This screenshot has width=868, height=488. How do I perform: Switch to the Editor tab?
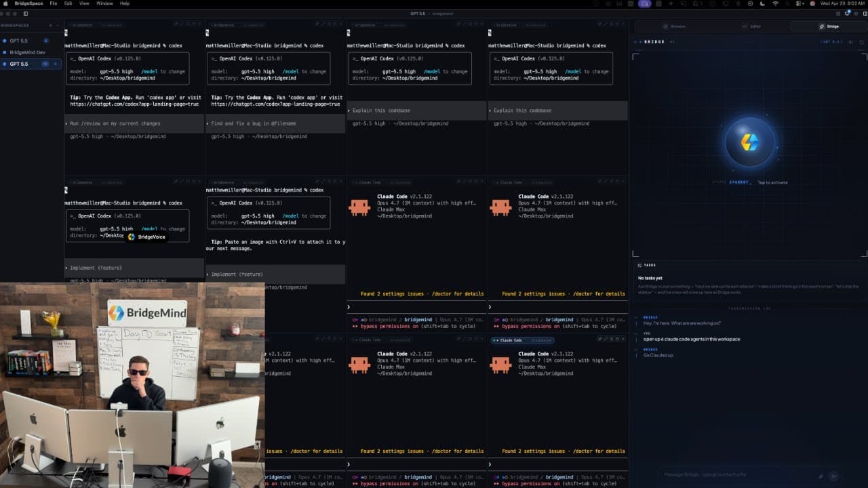(753, 26)
